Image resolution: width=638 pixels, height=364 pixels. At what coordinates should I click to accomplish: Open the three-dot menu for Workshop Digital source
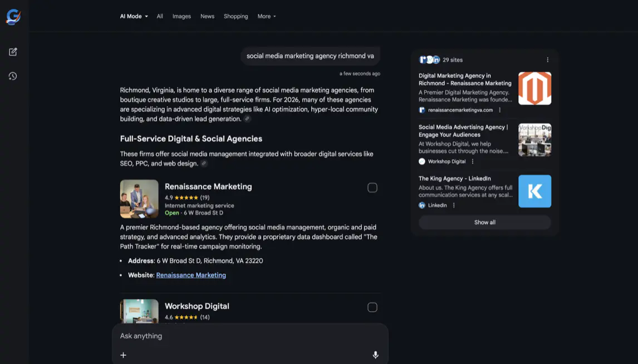coord(472,161)
